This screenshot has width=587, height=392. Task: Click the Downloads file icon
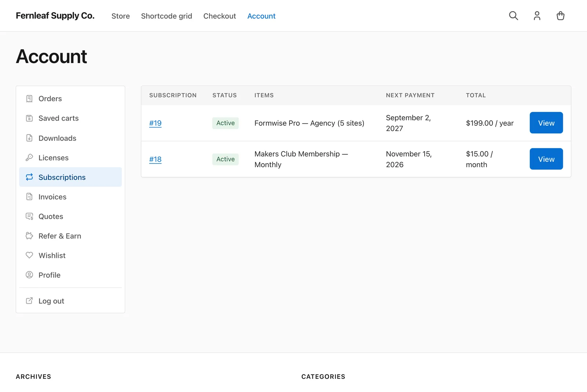click(29, 138)
